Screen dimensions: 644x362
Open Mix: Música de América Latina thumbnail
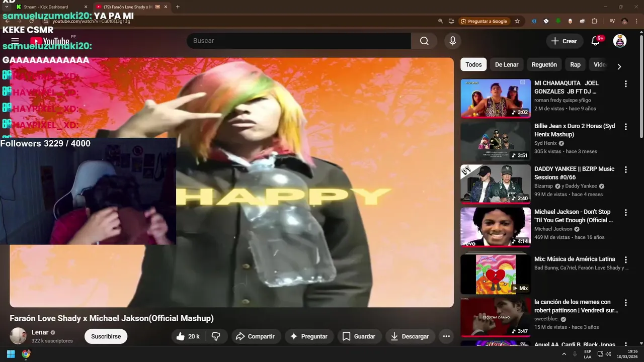(x=496, y=274)
